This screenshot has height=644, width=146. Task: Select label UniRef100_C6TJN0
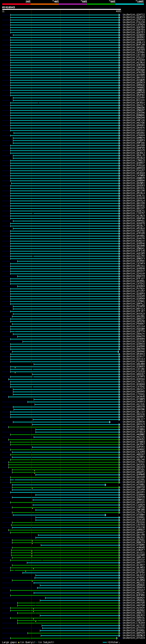134,369
